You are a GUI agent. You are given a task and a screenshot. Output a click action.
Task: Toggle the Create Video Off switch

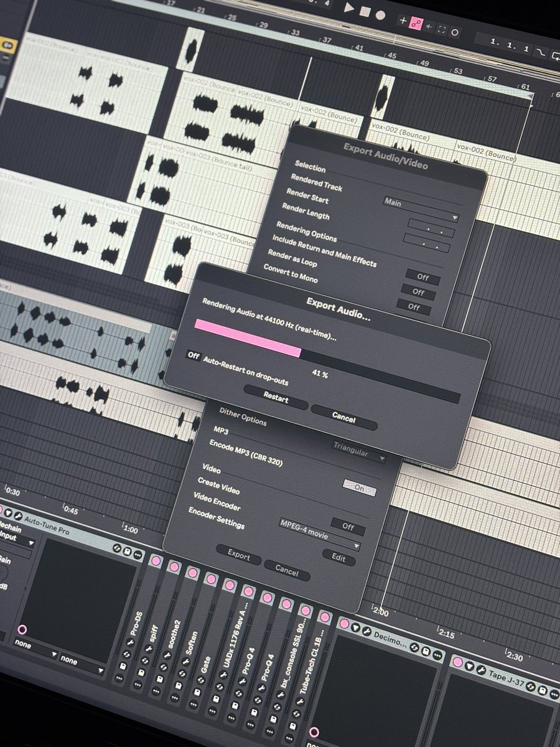coord(348,527)
